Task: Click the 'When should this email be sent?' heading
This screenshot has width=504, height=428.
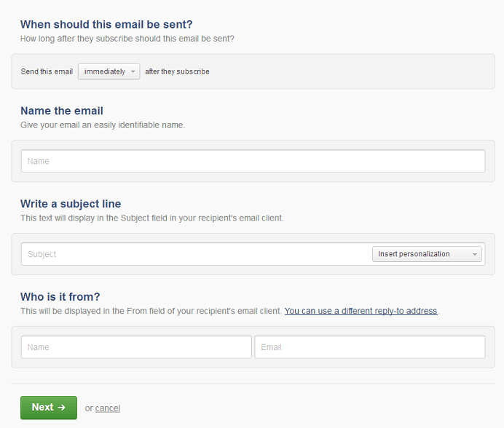Action: pos(106,25)
